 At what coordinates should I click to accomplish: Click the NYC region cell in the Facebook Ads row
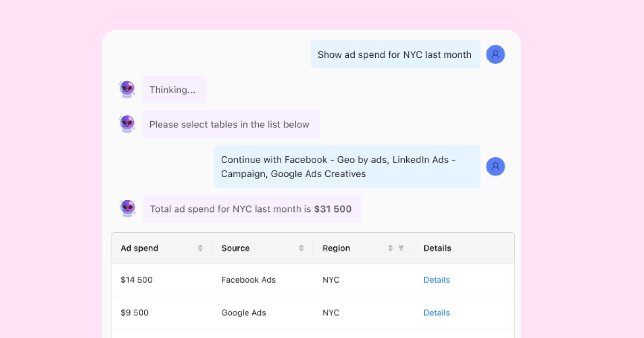(x=331, y=280)
